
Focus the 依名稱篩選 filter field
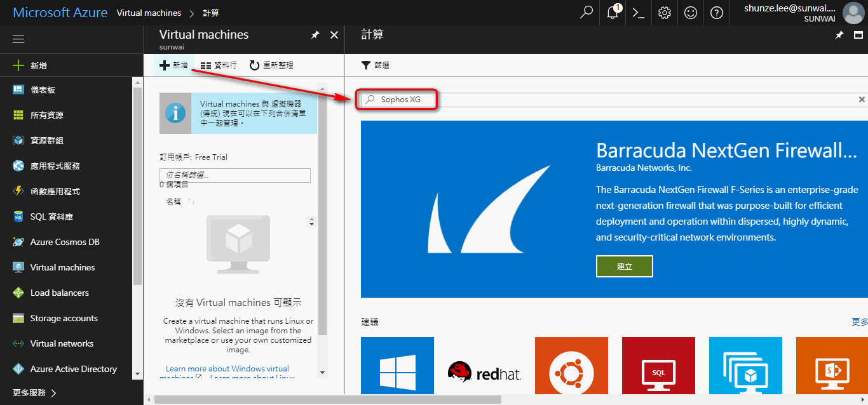point(235,175)
